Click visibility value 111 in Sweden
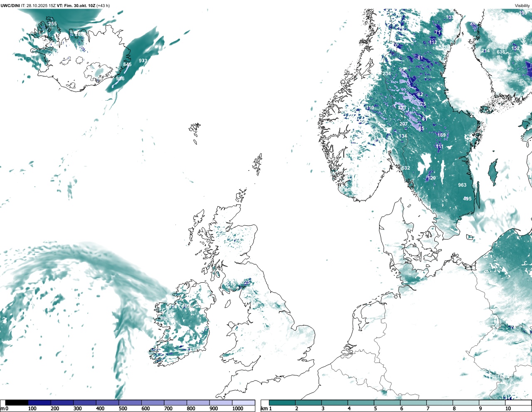Screen dimensions: 532x412 (440, 146)
